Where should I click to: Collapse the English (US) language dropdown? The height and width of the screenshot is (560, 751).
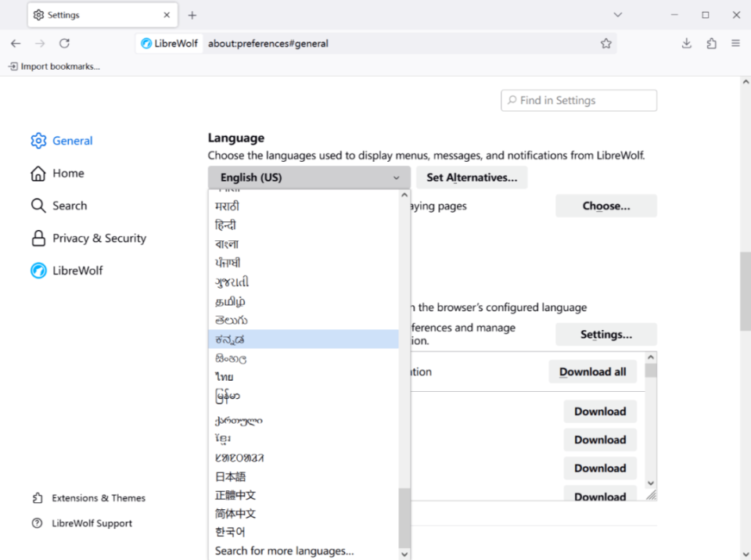tap(309, 178)
